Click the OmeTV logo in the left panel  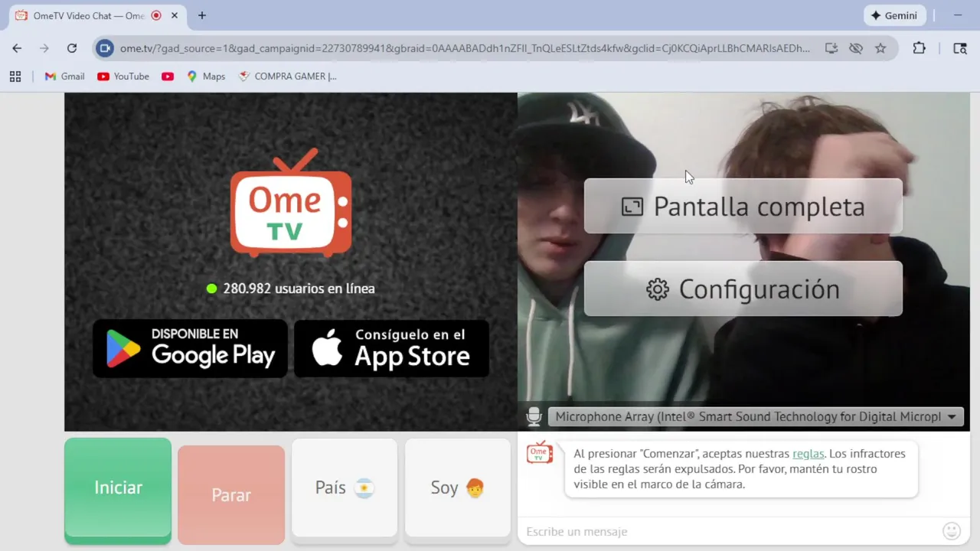pos(291,203)
